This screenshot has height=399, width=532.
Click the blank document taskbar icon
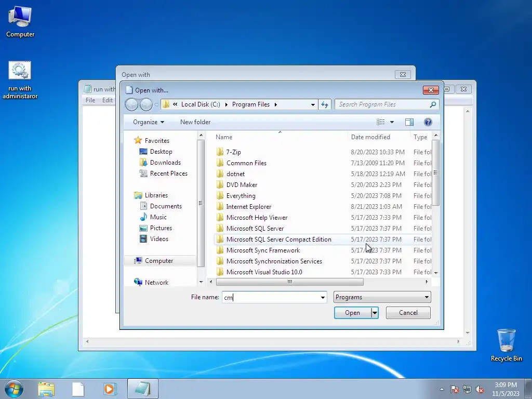[x=78, y=389]
